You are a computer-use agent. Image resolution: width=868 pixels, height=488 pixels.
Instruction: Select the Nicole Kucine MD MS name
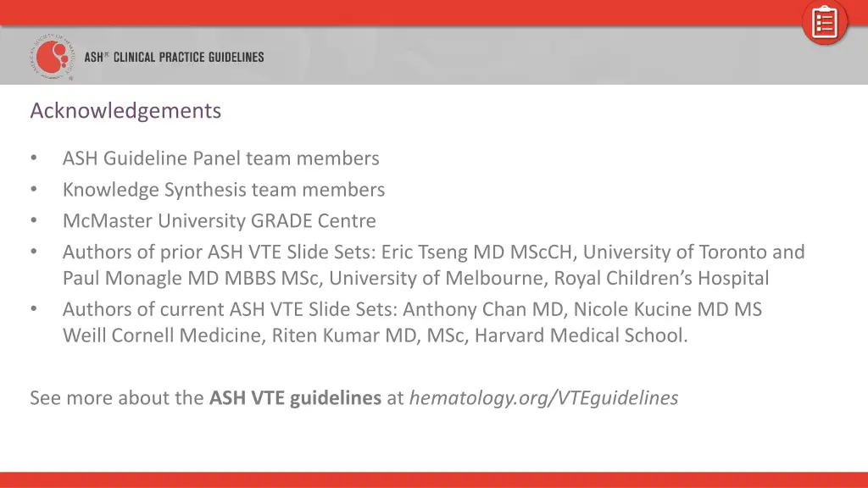pyautogui.click(x=668, y=309)
